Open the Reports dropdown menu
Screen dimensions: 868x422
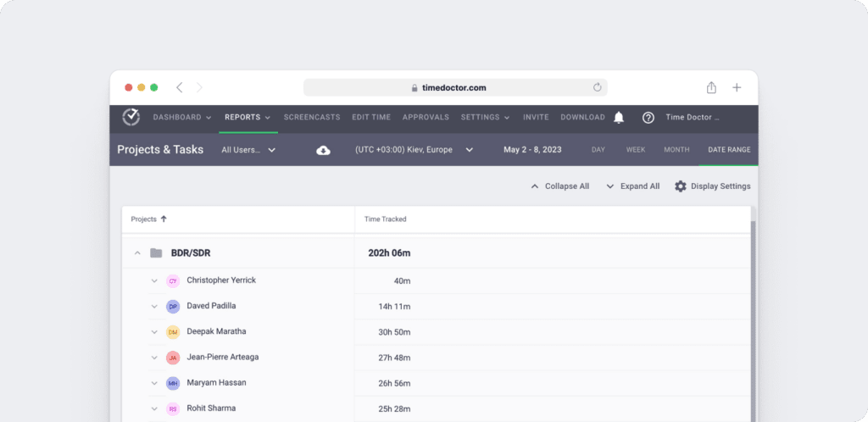[x=248, y=117]
